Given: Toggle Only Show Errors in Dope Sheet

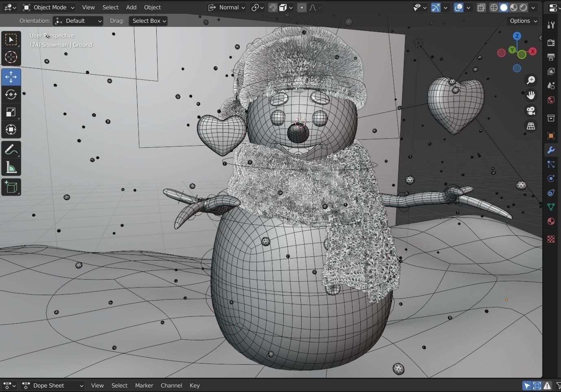Looking at the screenshot, I should (x=547, y=385).
